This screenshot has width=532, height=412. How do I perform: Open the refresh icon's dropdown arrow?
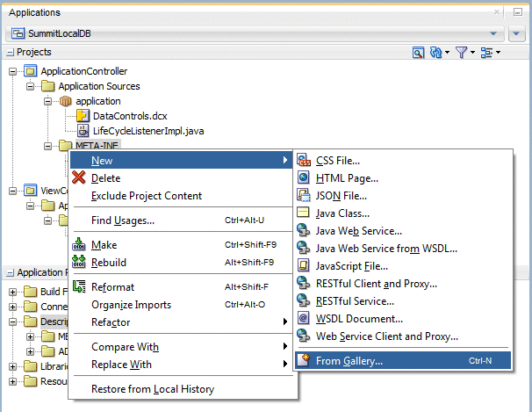[447, 53]
